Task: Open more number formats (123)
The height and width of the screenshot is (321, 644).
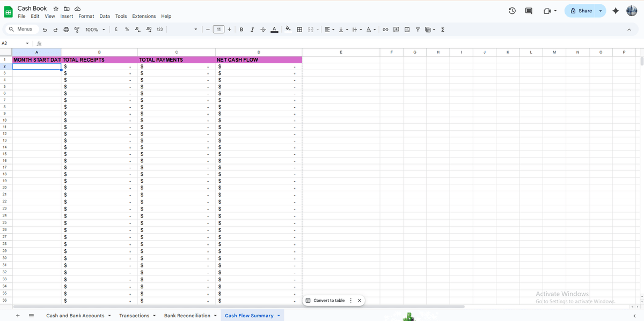Action: click(160, 29)
